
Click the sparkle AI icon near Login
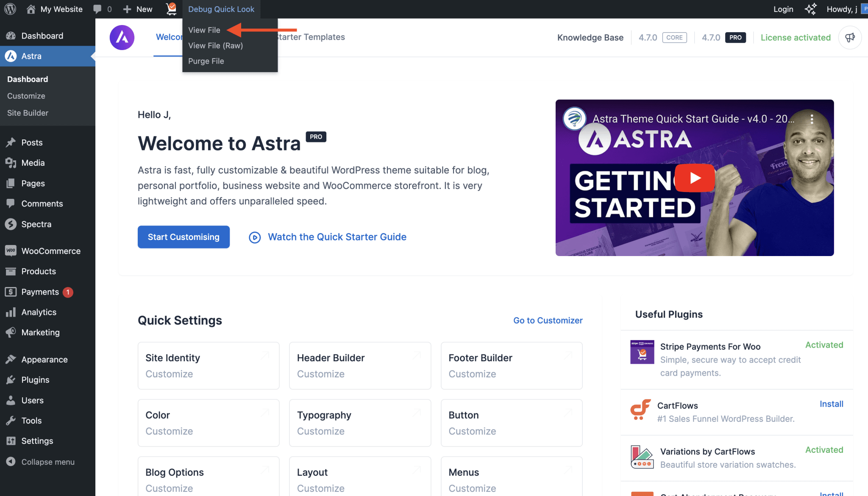pos(810,9)
